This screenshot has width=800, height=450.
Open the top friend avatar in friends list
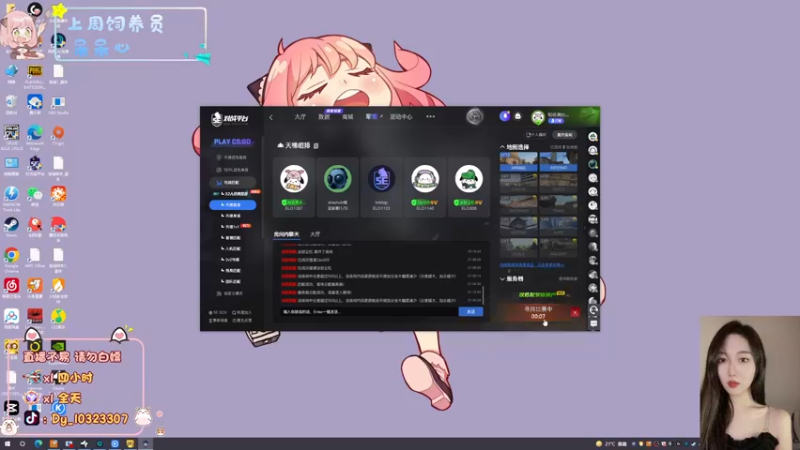click(x=592, y=137)
